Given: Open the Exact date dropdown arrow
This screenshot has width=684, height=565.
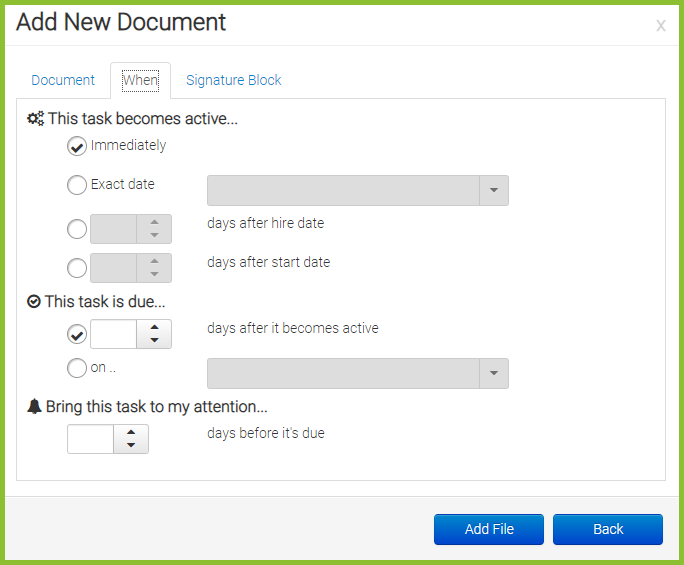Looking at the screenshot, I should [494, 190].
